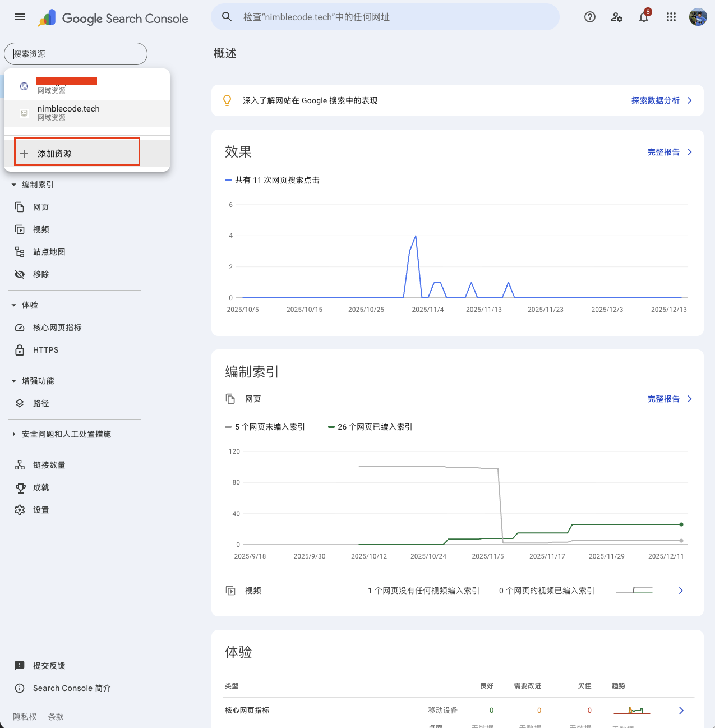Click the 搜索资源 property search field
715x728 pixels.
(x=76, y=54)
